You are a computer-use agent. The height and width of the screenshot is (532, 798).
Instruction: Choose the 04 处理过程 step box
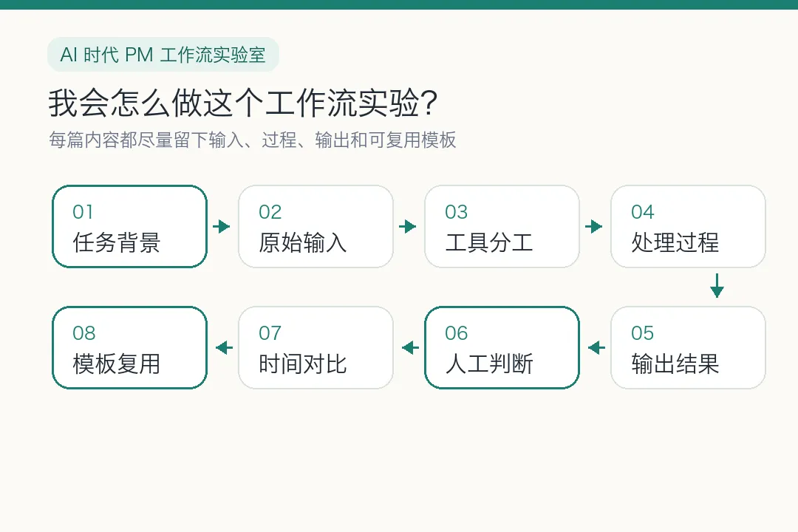click(x=688, y=227)
